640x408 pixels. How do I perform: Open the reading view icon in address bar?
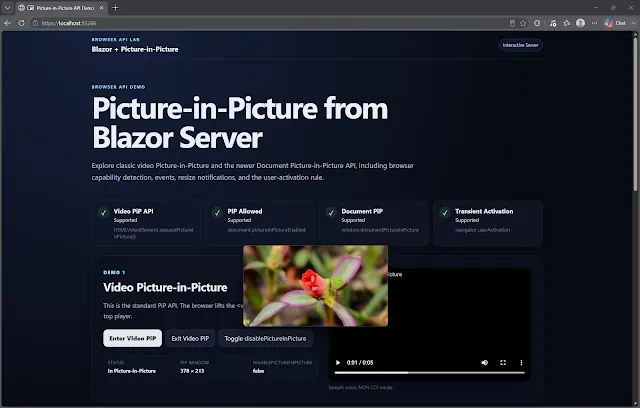pyautogui.click(x=512, y=23)
